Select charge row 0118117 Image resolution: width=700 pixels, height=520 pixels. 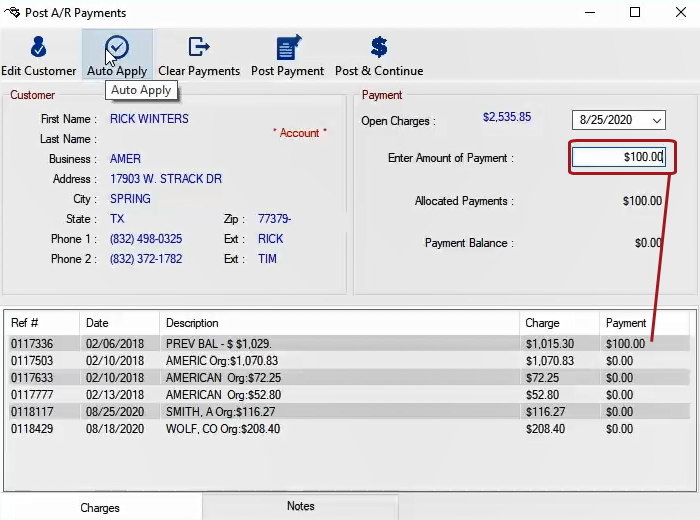point(348,412)
